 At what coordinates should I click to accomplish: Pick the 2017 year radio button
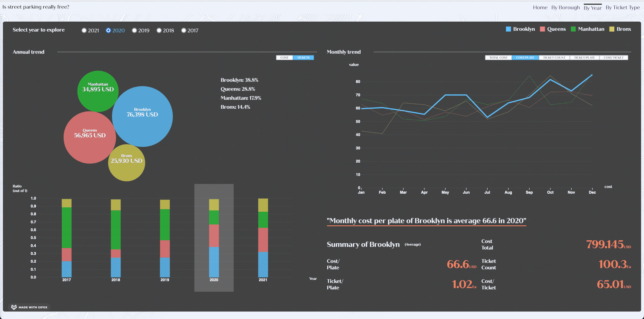click(183, 30)
